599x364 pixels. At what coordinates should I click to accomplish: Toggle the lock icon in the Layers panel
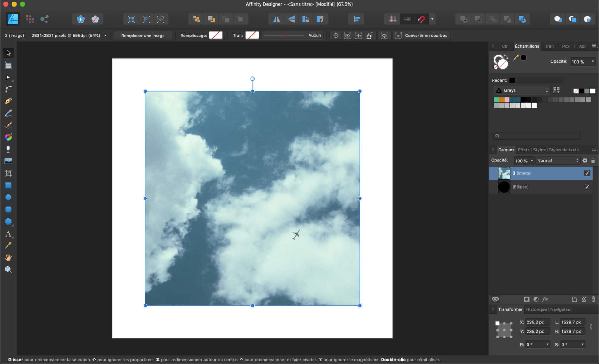point(593,160)
